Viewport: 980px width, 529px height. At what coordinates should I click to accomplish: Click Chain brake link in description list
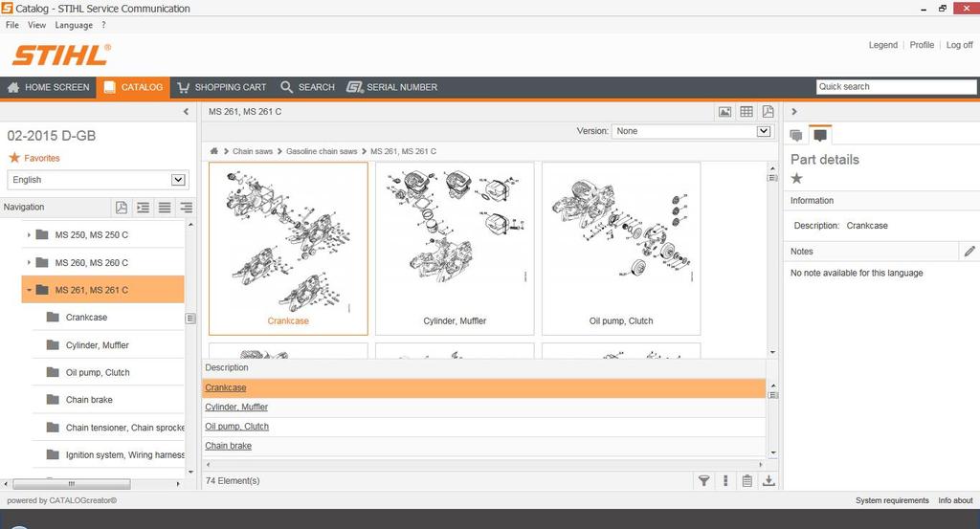[x=228, y=446]
